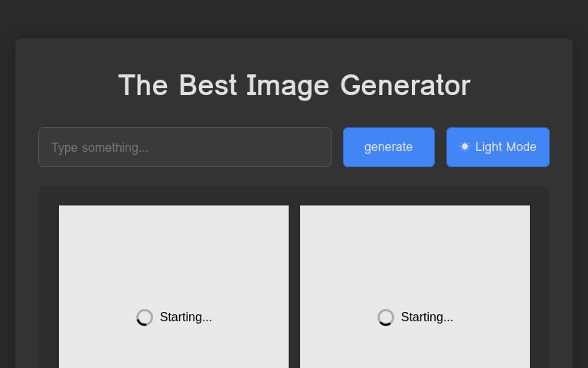Click the word 'Image' in the title
Screen dimensions: 588x368
[x=288, y=85]
